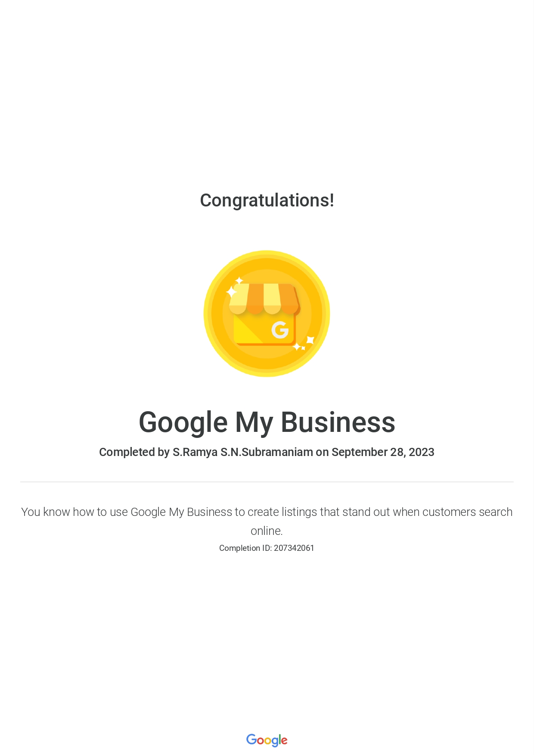
Task: Click the white G on the storefront
Action: coord(280,331)
